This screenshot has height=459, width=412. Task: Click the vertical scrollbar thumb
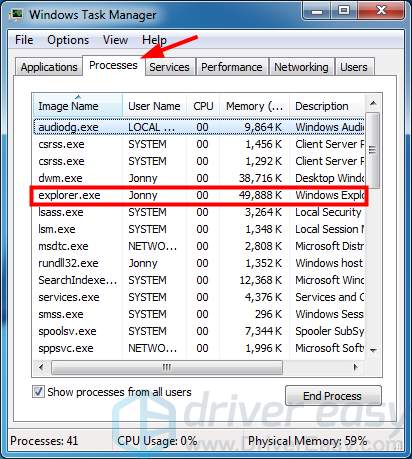pyautogui.click(x=373, y=150)
